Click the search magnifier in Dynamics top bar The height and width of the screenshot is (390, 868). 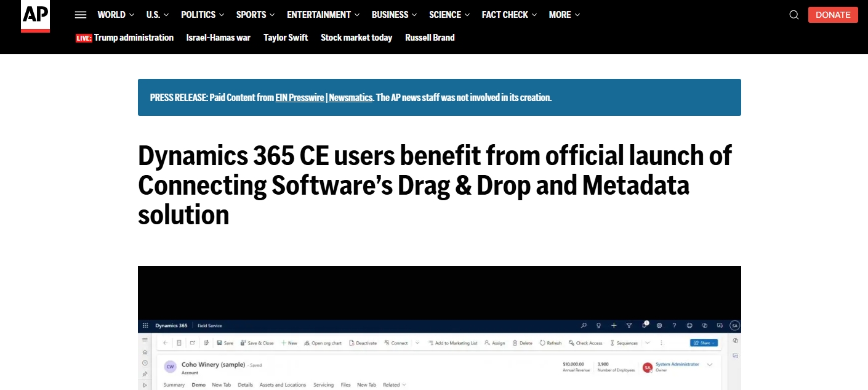tap(584, 325)
